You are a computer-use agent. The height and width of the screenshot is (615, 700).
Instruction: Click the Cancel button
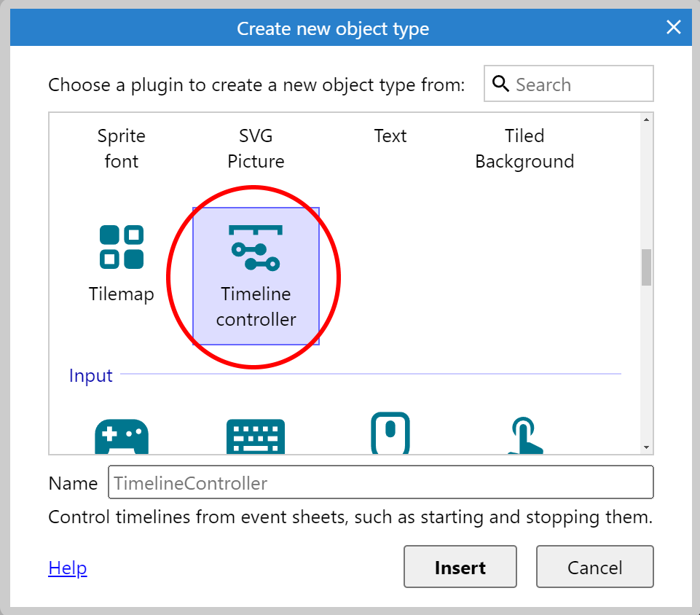point(594,567)
